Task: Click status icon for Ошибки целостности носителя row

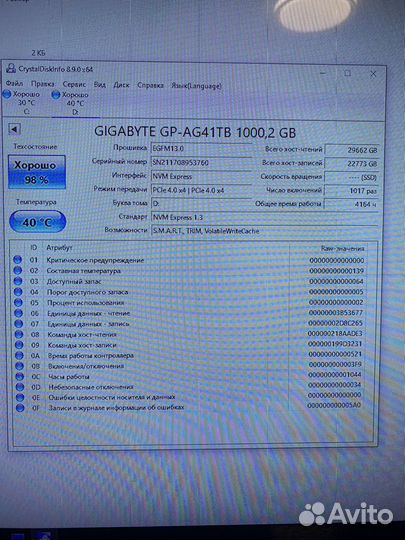Action: click(x=20, y=397)
